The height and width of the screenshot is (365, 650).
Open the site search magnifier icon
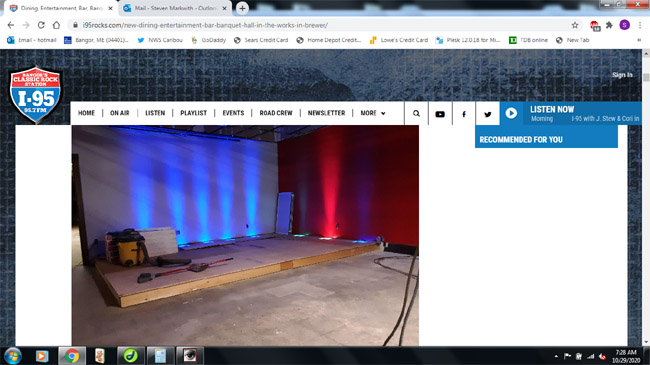(416, 113)
